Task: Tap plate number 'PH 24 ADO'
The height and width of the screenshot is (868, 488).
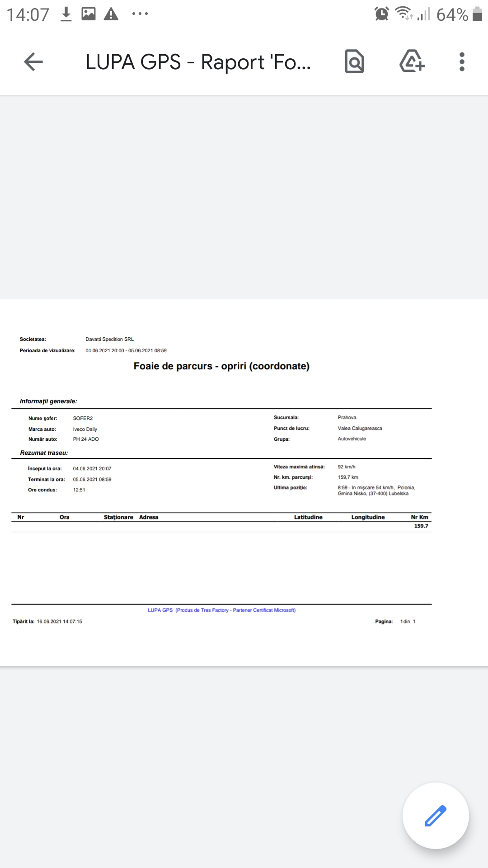Action: click(x=86, y=439)
